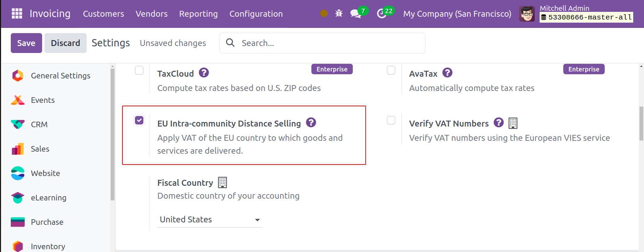Open the Configuration menu
The width and height of the screenshot is (644, 252).
256,14
